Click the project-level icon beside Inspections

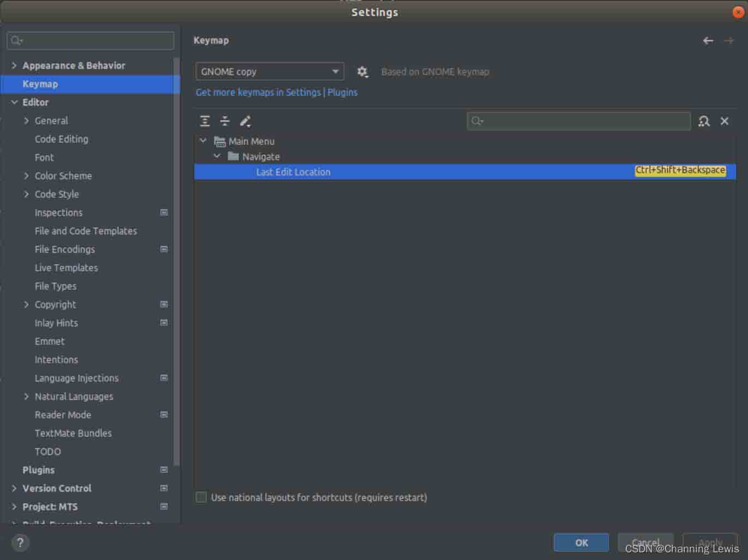coord(164,212)
